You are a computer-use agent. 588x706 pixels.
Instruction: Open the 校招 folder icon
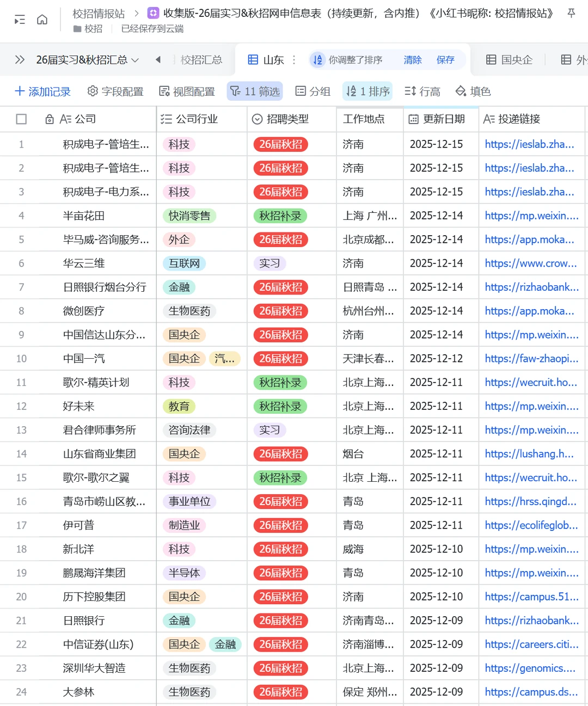click(77, 29)
